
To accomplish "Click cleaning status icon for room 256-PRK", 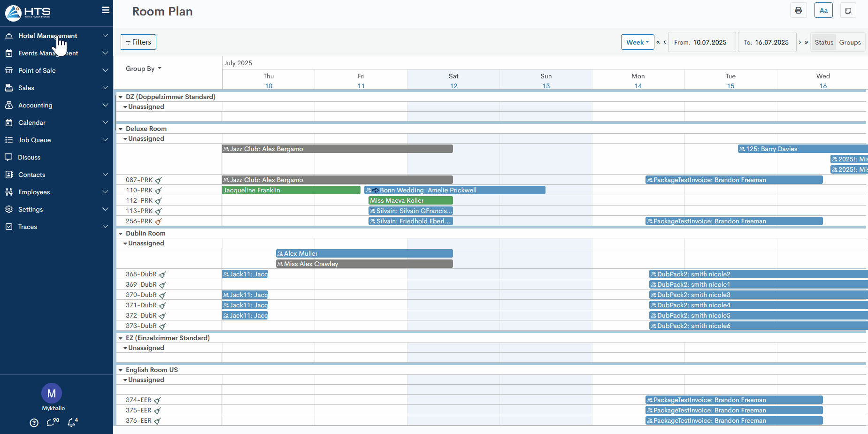I will [159, 221].
